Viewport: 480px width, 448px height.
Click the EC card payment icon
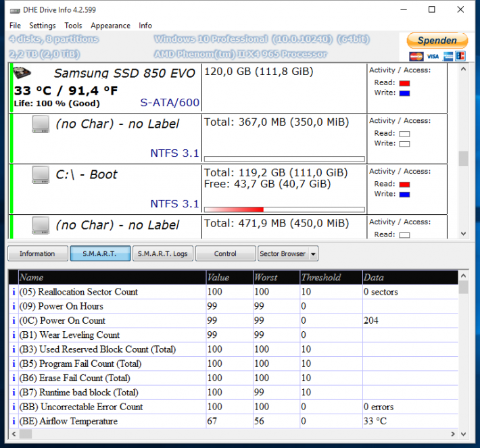point(460,56)
